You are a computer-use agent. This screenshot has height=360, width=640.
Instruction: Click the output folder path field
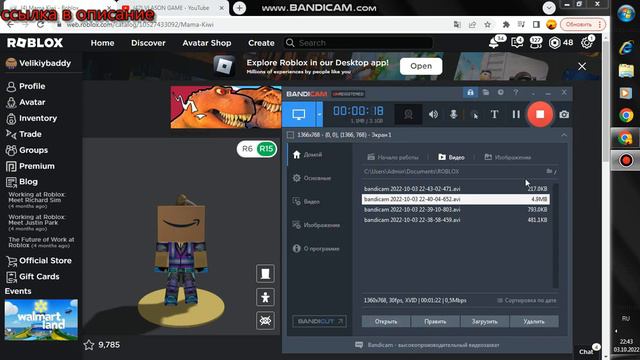coord(453,171)
